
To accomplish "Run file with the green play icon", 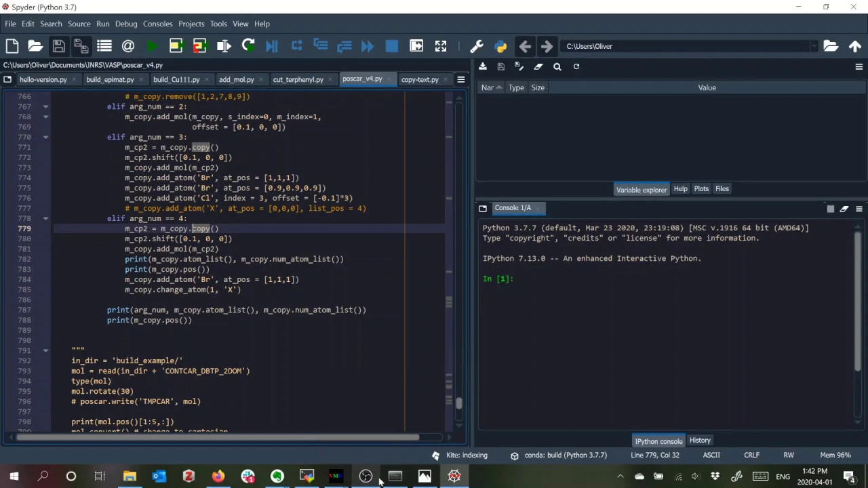I will (x=152, y=46).
